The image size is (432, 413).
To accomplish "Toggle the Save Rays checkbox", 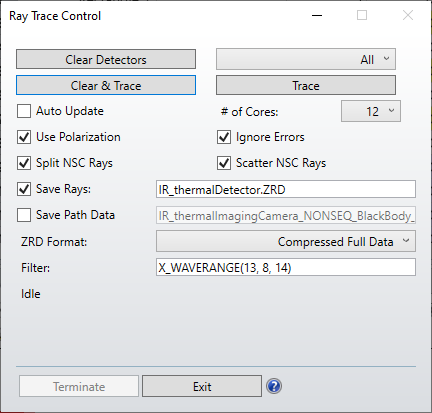I will click(x=24, y=189).
